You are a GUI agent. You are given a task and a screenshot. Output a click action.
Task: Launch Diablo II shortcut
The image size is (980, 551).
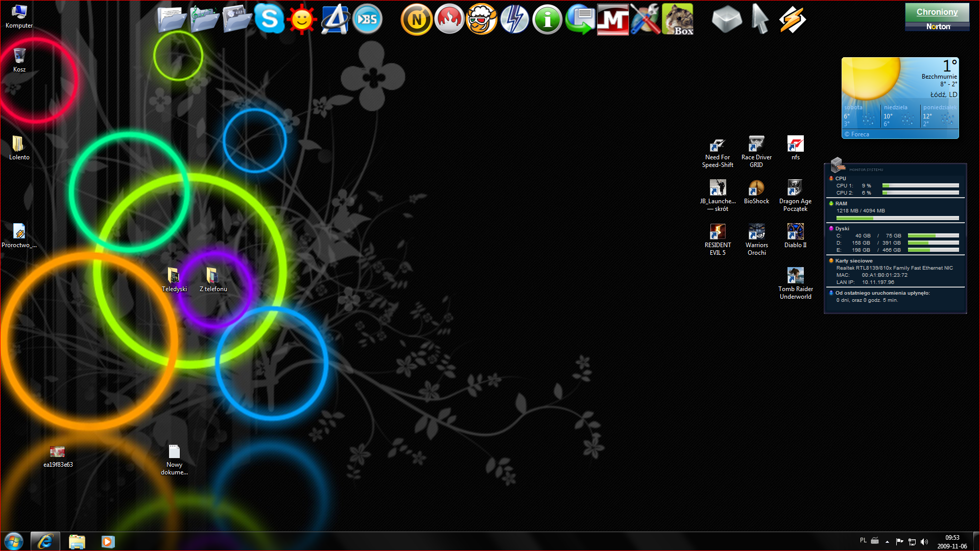pos(795,236)
